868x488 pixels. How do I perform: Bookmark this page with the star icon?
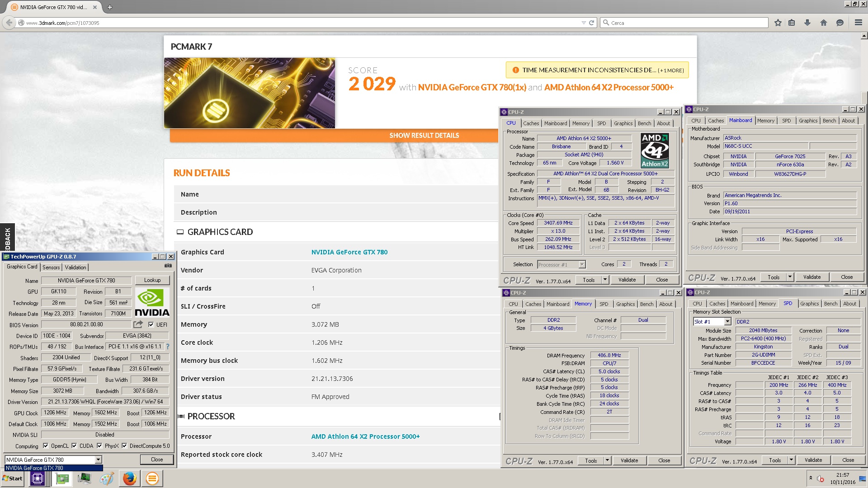pos(778,23)
